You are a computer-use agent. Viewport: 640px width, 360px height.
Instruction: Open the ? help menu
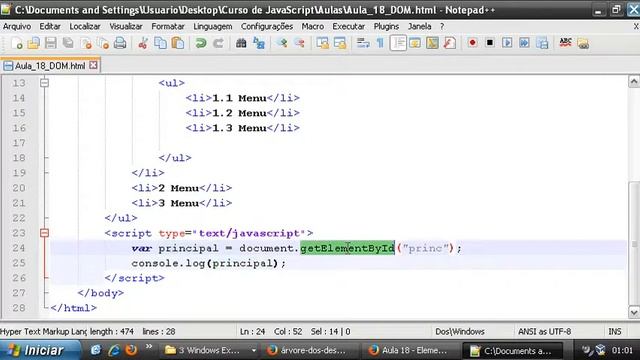[x=442, y=27]
